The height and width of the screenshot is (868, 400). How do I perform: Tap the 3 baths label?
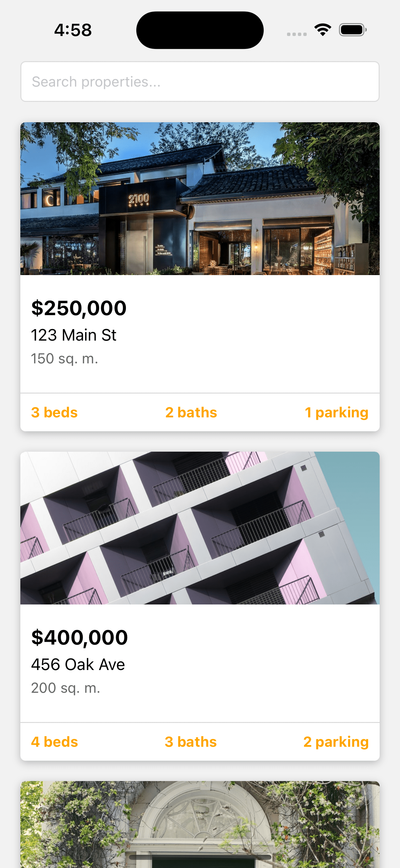pyautogui.click(x=191, y=742)
